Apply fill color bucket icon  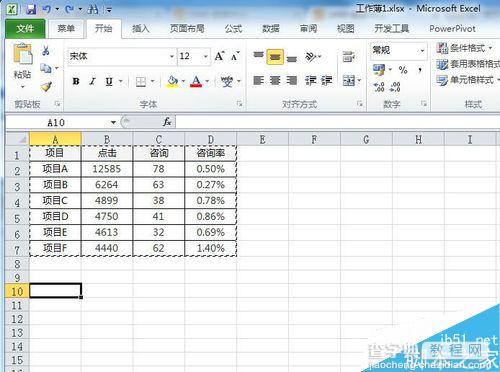click(172, 81)
